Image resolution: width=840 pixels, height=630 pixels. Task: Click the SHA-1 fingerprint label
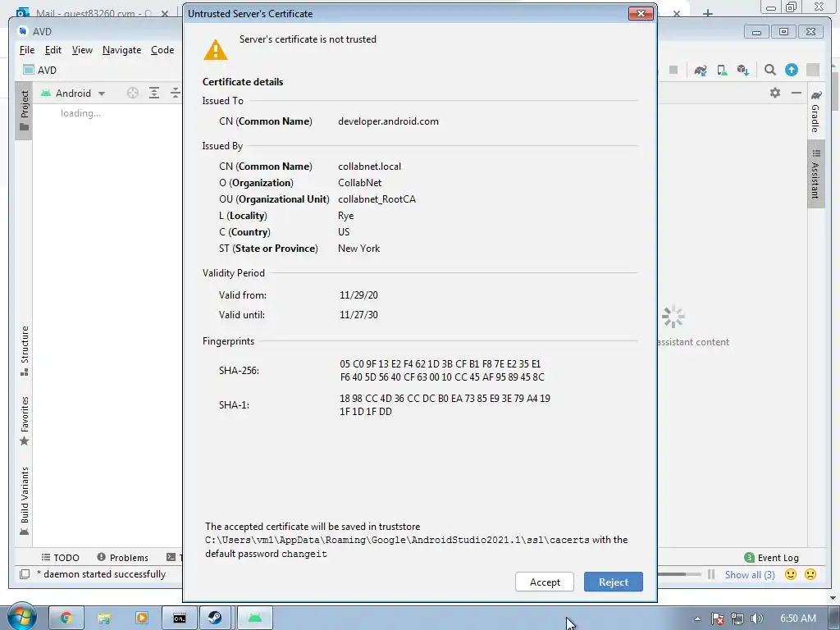pyautogui.click(x=234, y=405)
